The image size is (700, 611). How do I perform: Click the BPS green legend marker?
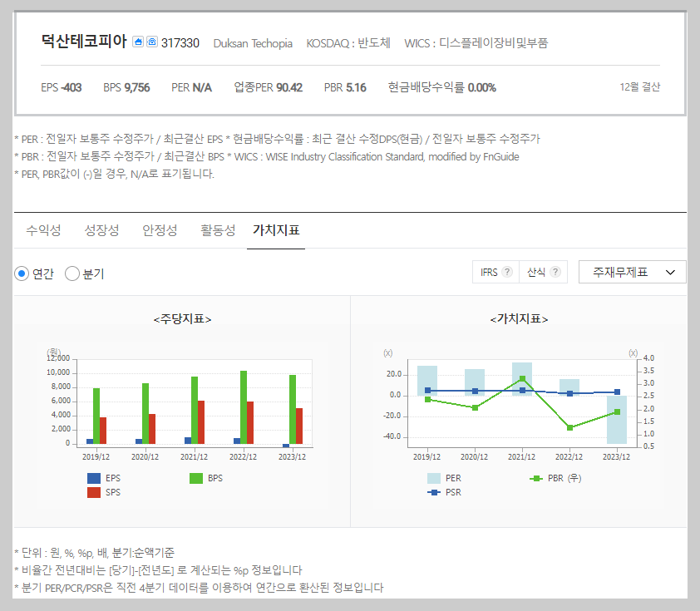(196, 479)
